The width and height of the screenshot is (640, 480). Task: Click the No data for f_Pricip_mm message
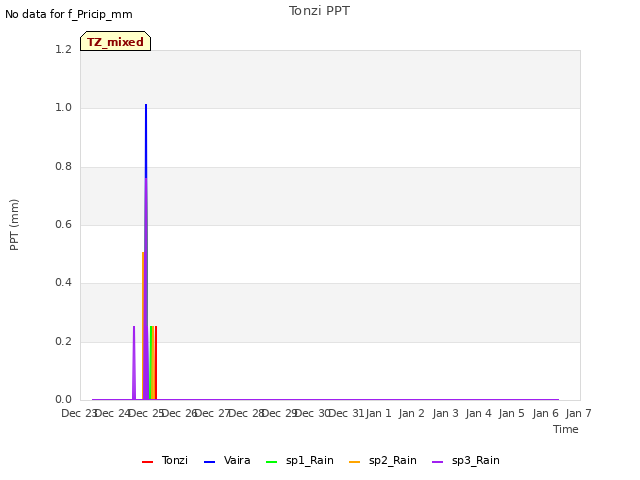pos(69,14)
